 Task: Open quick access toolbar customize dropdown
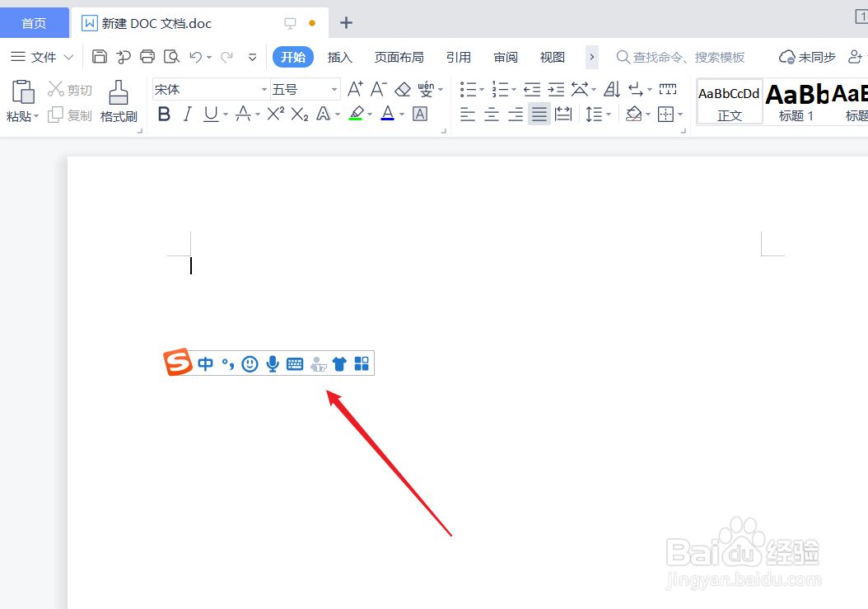tap(253, 57)
